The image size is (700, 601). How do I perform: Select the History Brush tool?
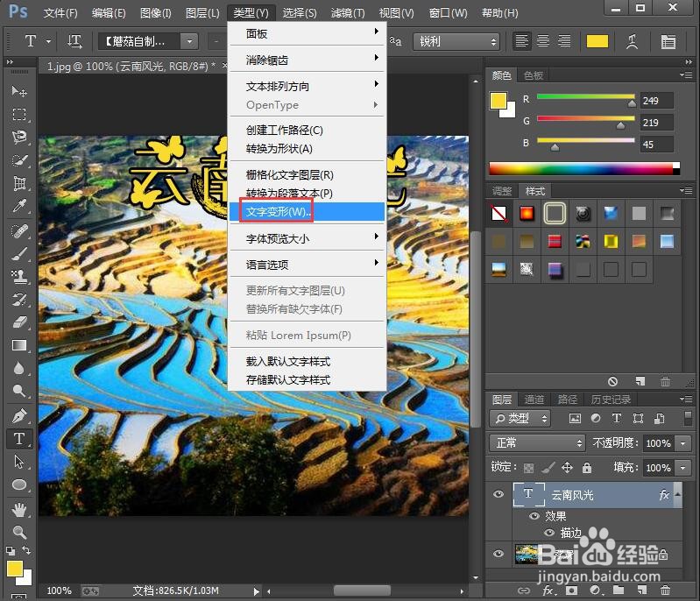(18, 300)
